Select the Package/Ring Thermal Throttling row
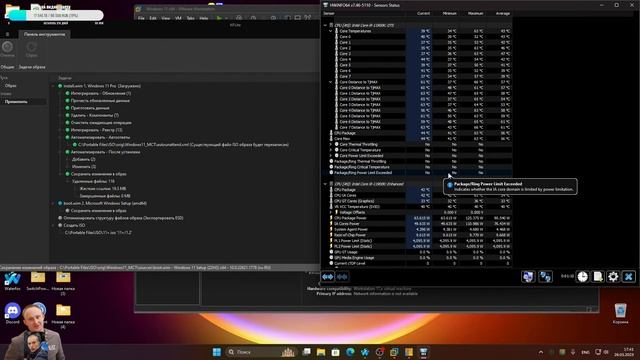640x360 pixels. coord(418,161)
